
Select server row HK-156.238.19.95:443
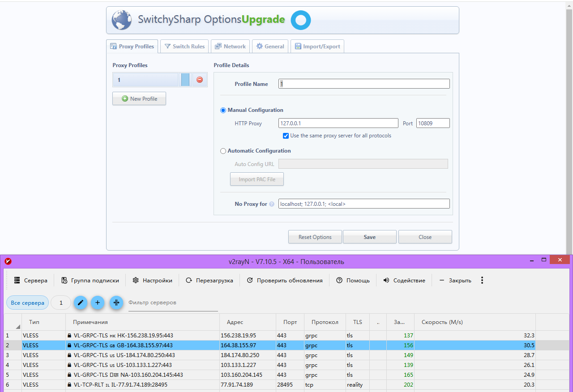(286, 336)
